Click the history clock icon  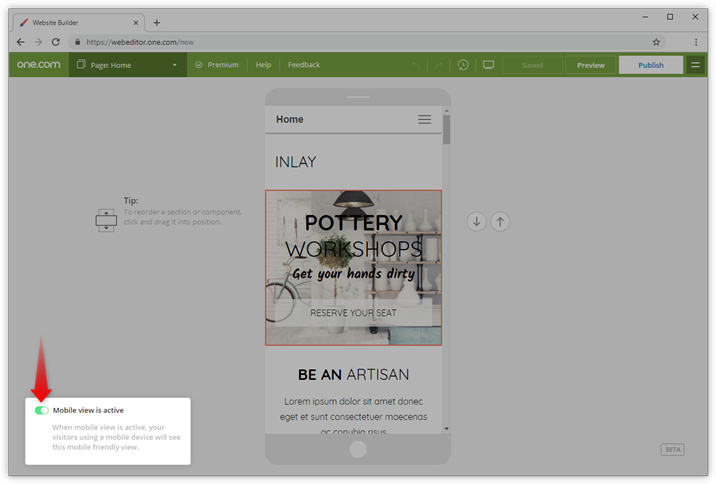click(x=463, y=65)
